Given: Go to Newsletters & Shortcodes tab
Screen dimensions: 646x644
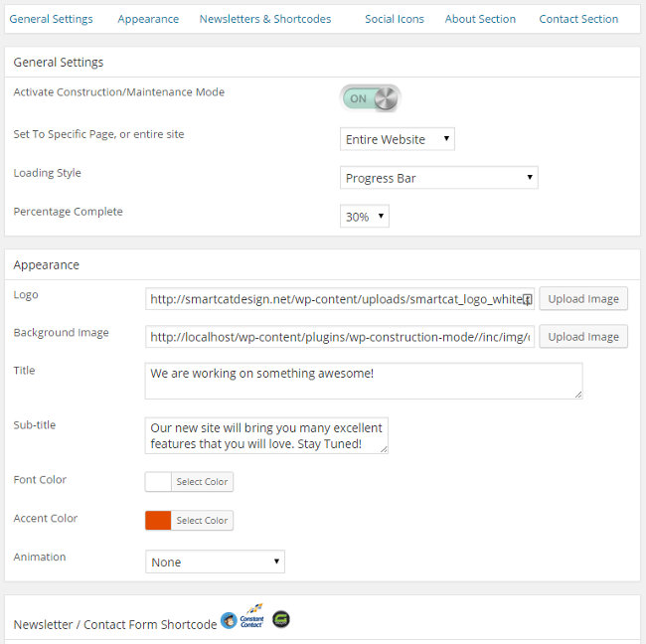Looking at the screenshot, I should click(265, 19).
